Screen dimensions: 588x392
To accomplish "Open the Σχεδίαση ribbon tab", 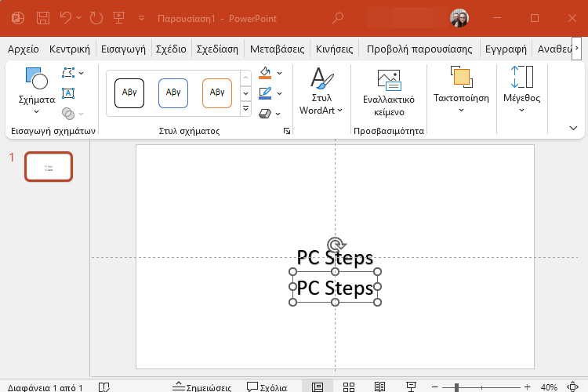I will [217, 49].
